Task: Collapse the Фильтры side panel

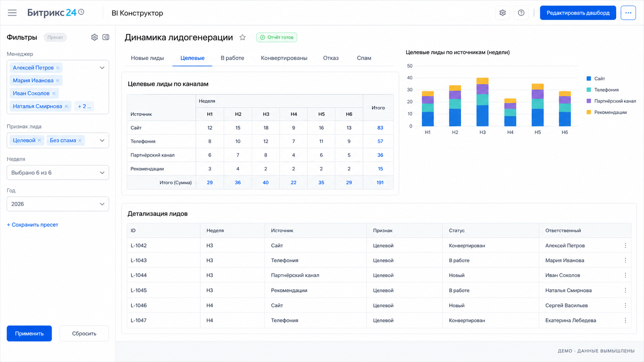Action: pos(106,37)
